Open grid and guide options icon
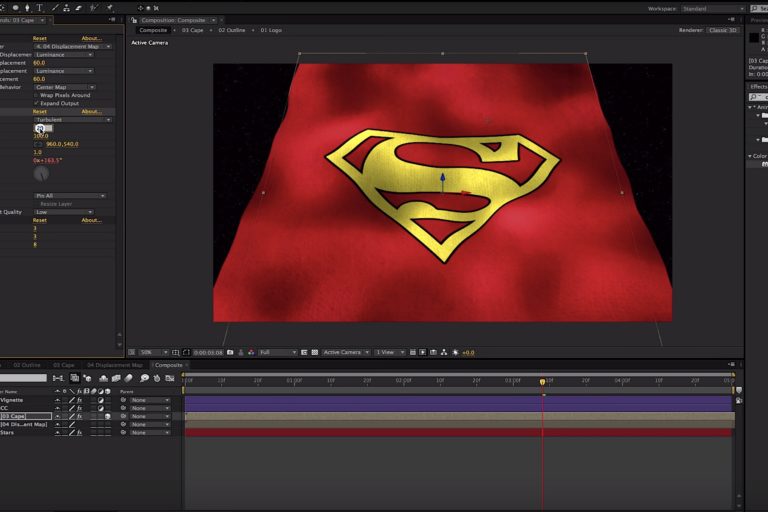This screenshot has height=512, width=768. [175, 352]
